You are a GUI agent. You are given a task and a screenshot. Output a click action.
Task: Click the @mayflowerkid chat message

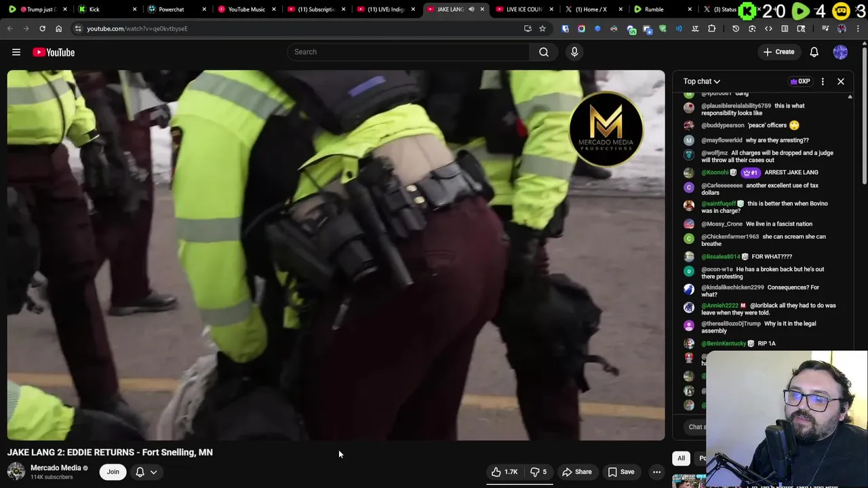(755, 140)
